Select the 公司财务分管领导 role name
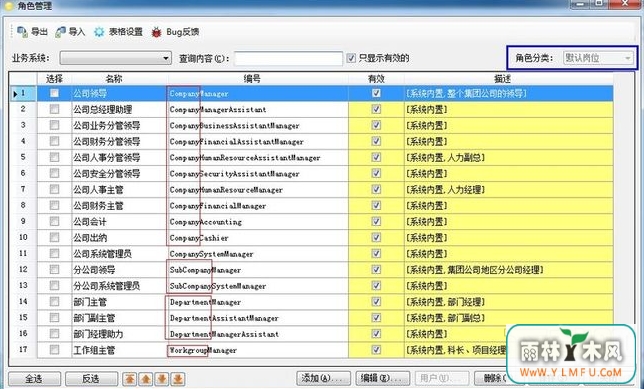This screenshot has height=389, width=644. 107,141
